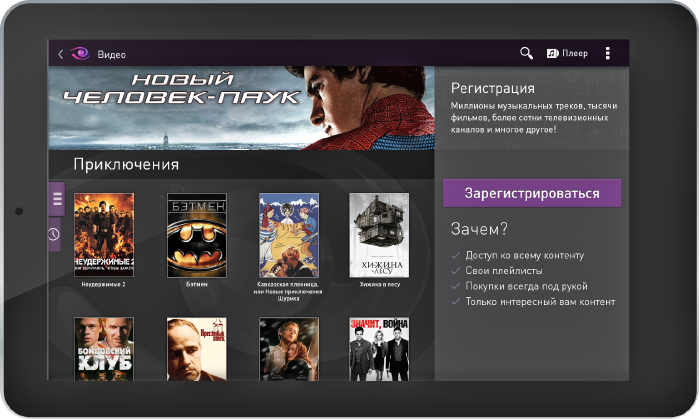Open the Titanic movie poster
700x420 pixels.
coord(289,349)
